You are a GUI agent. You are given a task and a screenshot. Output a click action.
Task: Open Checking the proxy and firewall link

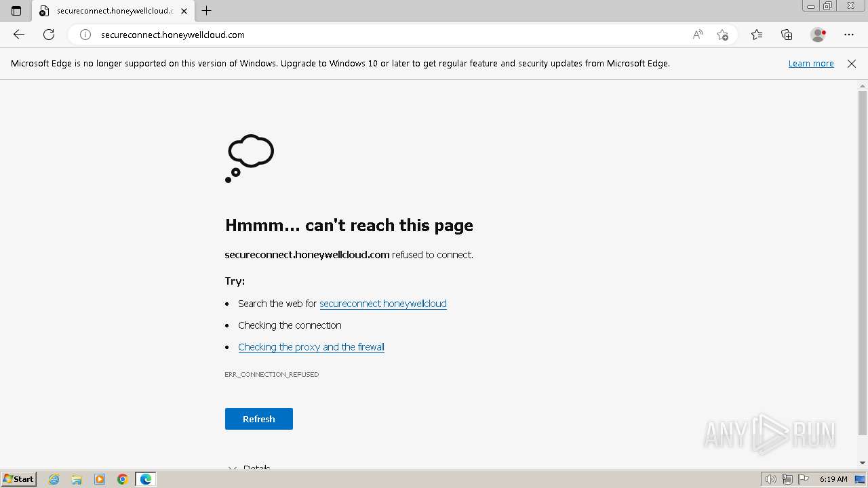coord(311,347)
